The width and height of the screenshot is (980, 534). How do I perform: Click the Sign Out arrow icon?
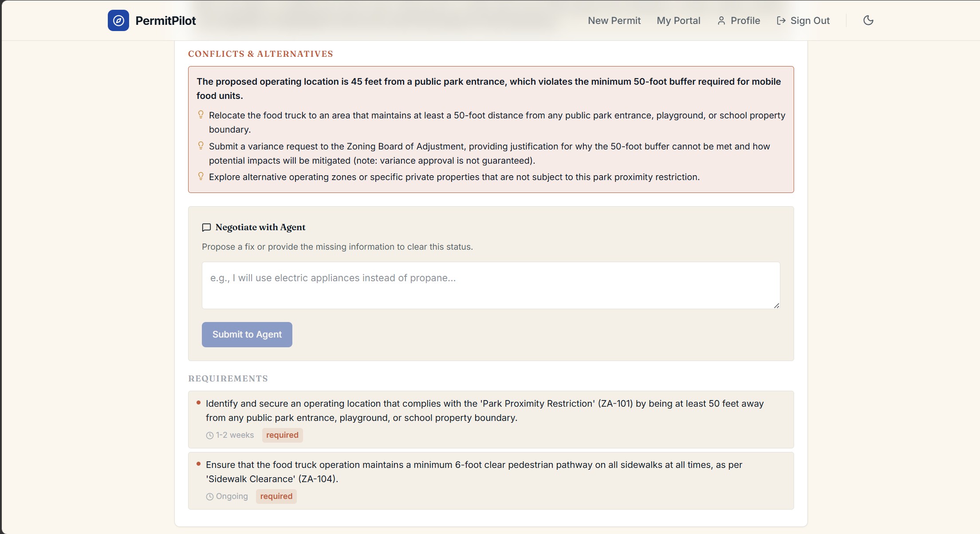click(x=781, y=21)
